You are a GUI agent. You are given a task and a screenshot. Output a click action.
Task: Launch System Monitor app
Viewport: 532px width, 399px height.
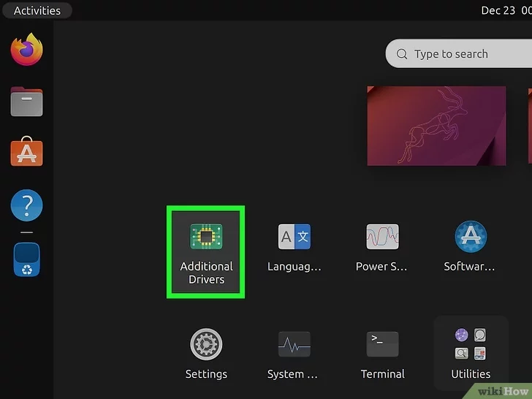[294, 355]
